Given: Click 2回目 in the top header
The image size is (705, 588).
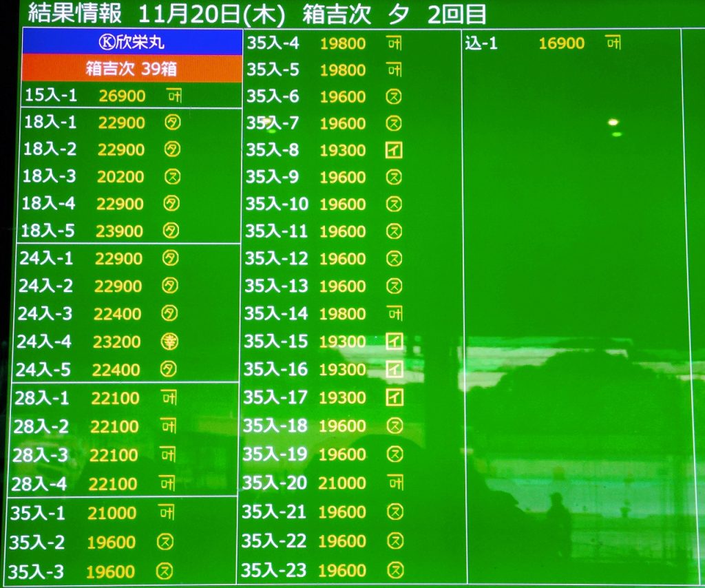Looking at the screenshot, I should [x=456, y=13].
